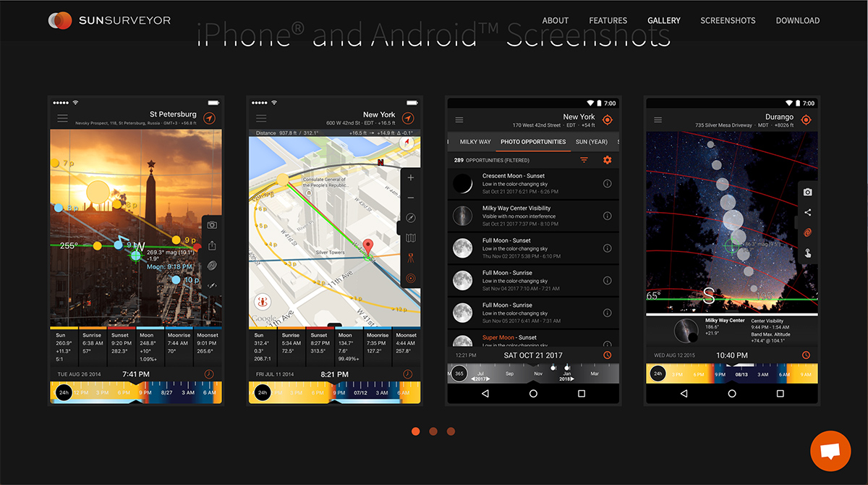Tap street view circle icon on map

point(263,303)
